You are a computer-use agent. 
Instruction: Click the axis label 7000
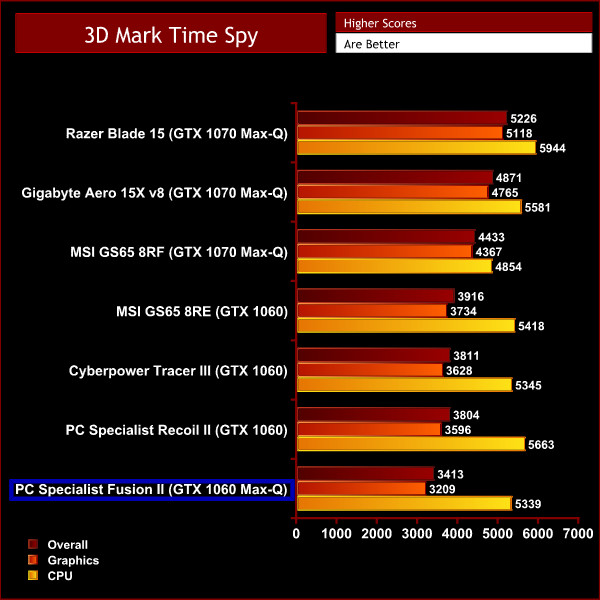(578, 533)
